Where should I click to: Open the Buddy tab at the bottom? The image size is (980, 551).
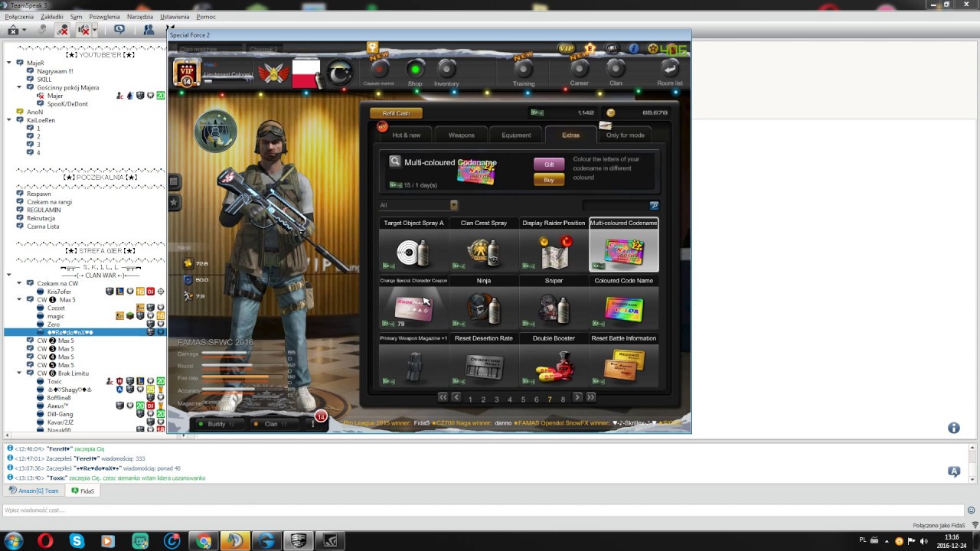[217, 424]
